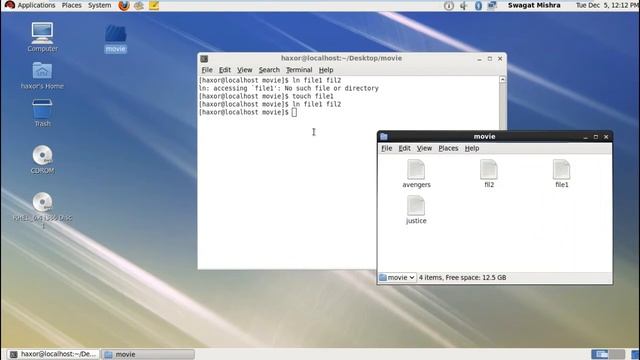Open File menu in movie window
This screenshot has height=360, width=640.
[x=387, y=148]
